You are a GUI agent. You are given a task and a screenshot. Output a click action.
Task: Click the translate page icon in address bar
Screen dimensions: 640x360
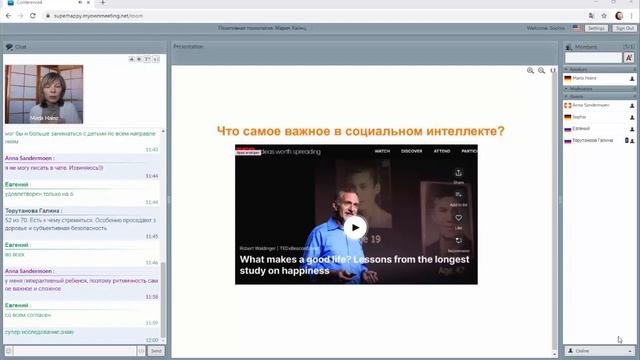pyautogui.click(x=591, y=16)
